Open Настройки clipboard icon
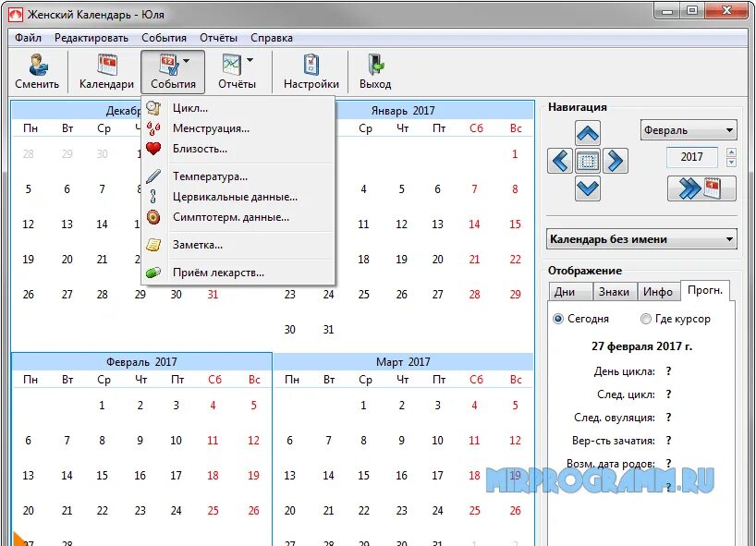This screenshot has height=546, width=756. [x=311, y=65]
